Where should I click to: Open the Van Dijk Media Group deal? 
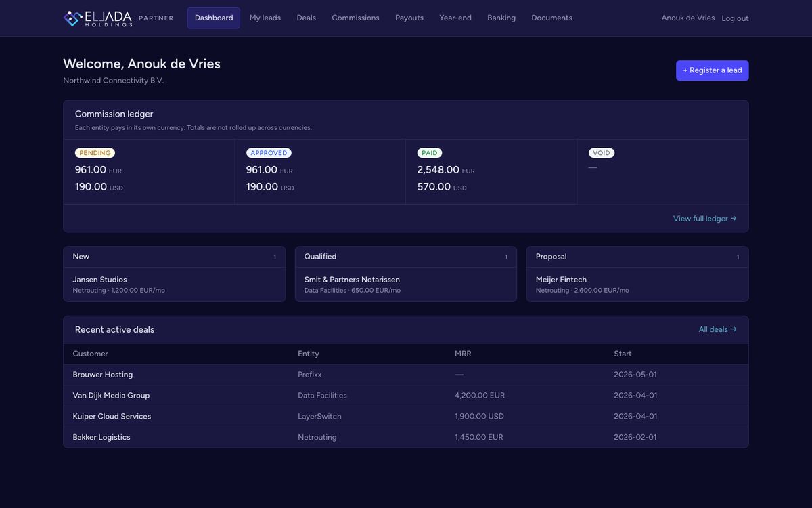pos(406,396)
